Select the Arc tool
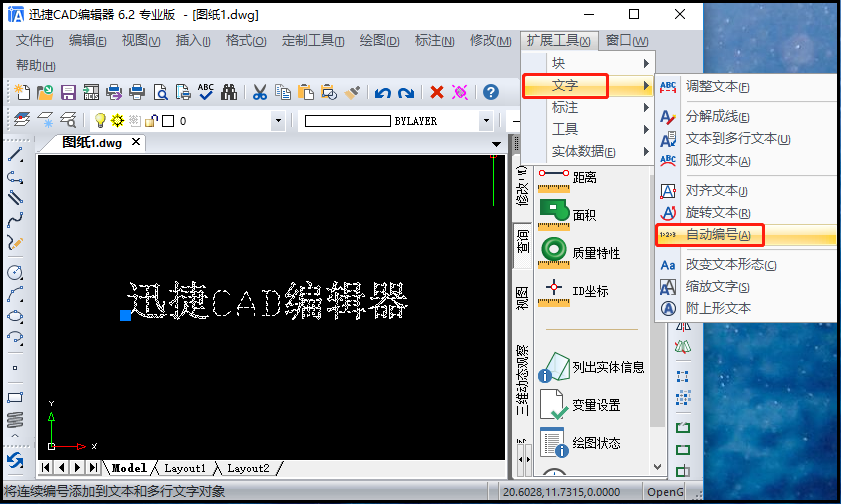841x504 pixels. pos(15,294)
